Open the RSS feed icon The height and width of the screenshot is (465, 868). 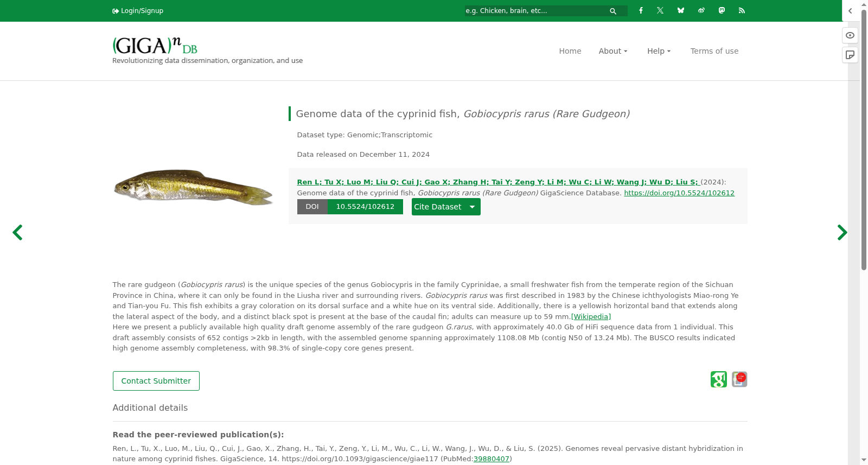(x=742, y=10)
